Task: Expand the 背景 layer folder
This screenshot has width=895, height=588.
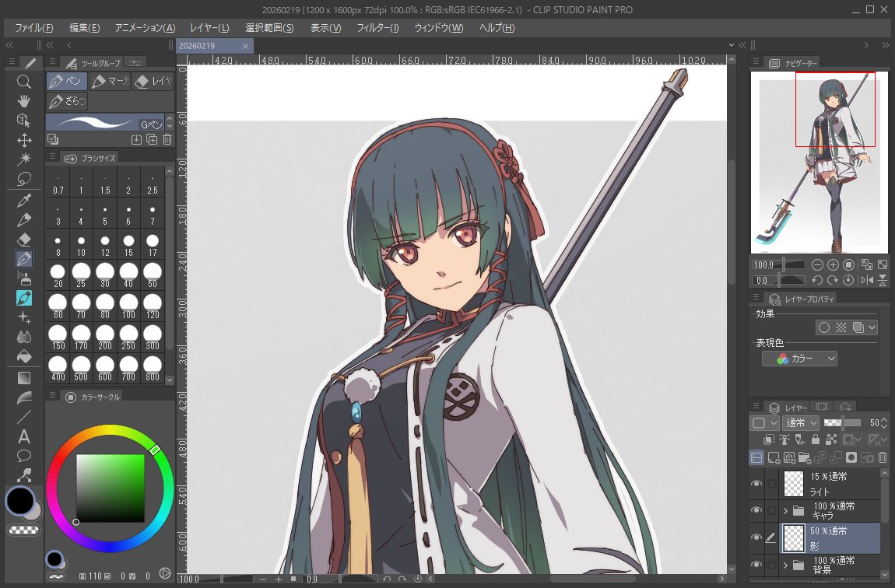Action: point(785,565)
